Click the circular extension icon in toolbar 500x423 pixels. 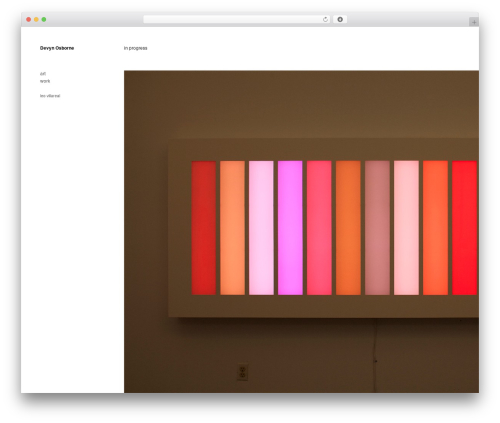tap(340, 19)
